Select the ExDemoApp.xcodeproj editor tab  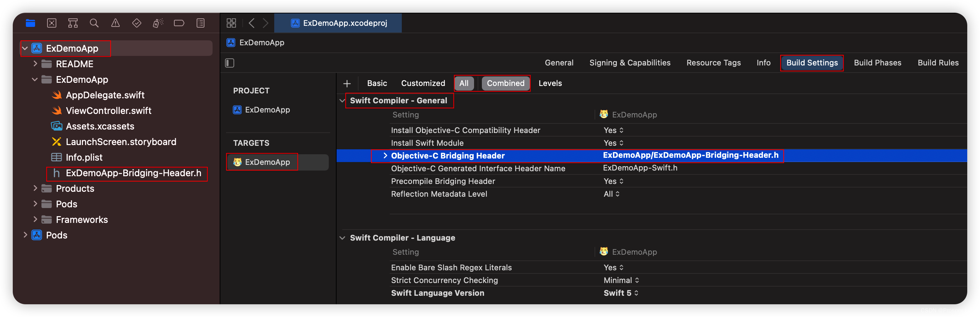(338, 23)
